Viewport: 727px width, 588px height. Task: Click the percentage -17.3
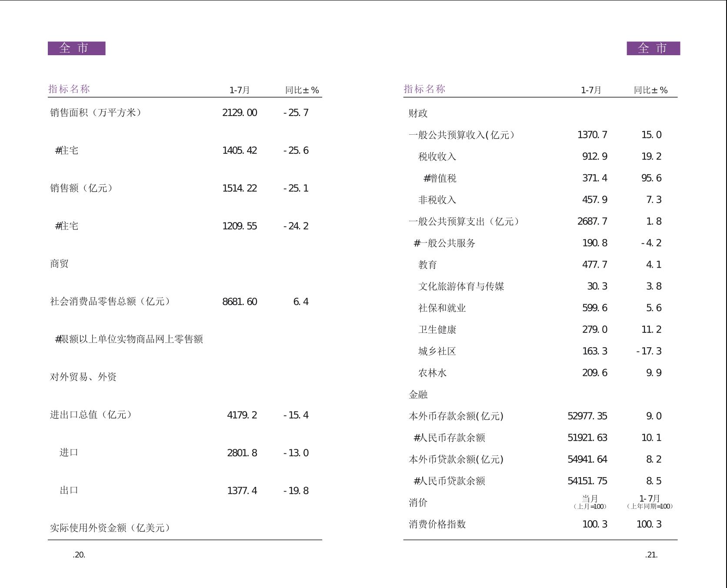tap(649, 352)
